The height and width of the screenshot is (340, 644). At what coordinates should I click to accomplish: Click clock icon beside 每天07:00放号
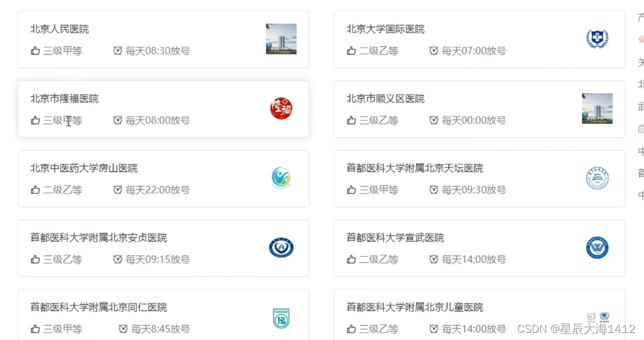tap(434, 51)
